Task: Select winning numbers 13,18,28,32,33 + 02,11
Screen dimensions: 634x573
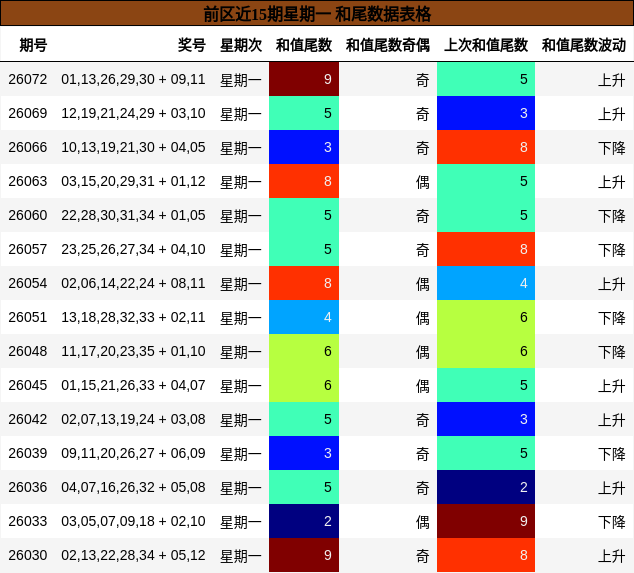Action: tap(133, 317)
